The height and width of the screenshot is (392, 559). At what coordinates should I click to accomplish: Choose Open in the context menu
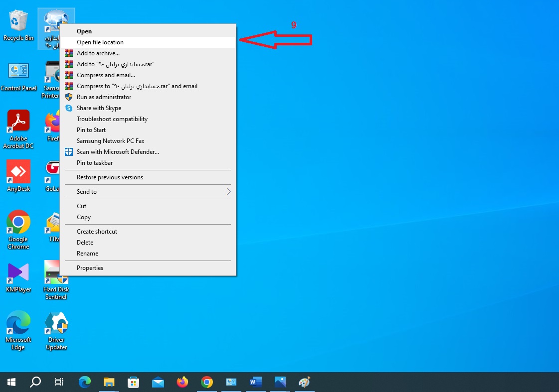pyautogui.click(x=148, y=31)
